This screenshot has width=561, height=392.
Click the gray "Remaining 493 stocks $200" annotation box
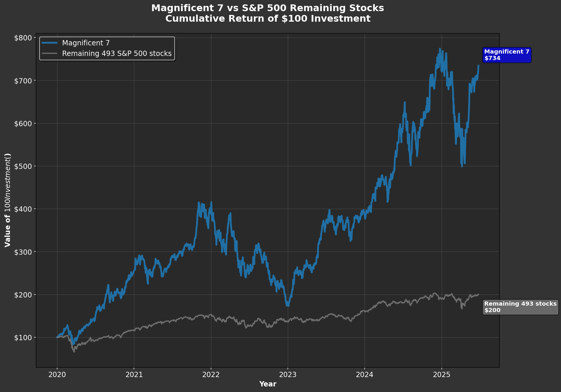(520, 307)
